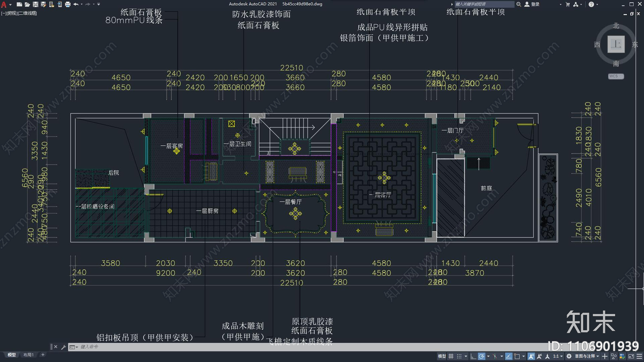
Task: Open the 1:1 annotation scale dropdown
Action: 558,356
